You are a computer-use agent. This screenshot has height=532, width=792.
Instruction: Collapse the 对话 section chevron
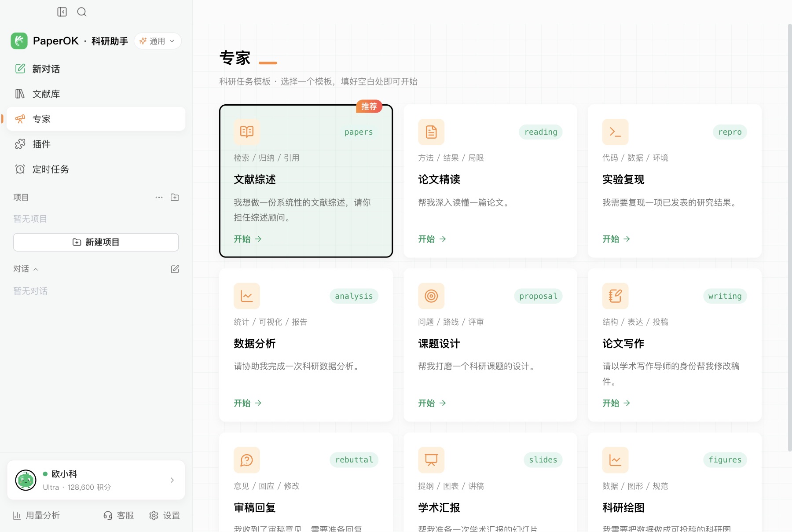pyautogui.click(x=36, y=269)
